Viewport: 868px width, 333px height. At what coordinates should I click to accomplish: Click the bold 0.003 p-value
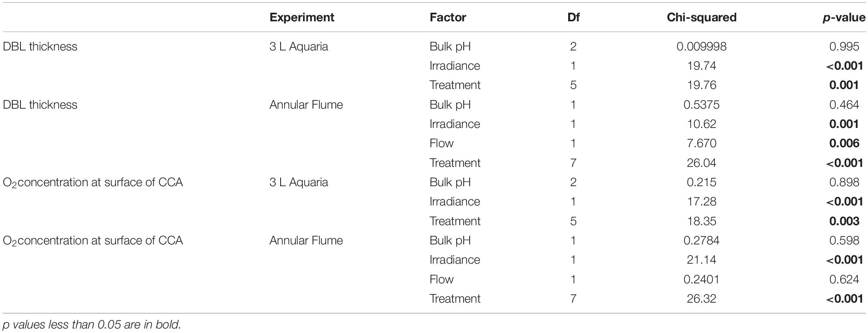pyautogui.click(x=844, y=221)
